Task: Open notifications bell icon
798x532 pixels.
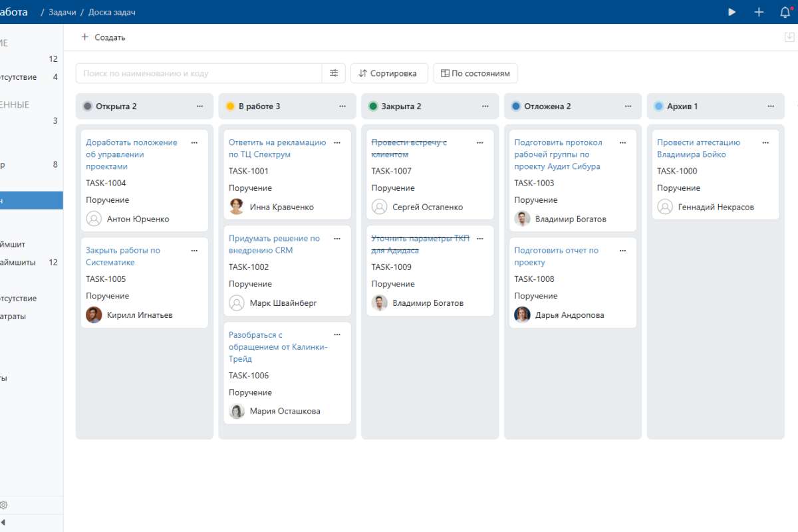Action: pos(785,12)
